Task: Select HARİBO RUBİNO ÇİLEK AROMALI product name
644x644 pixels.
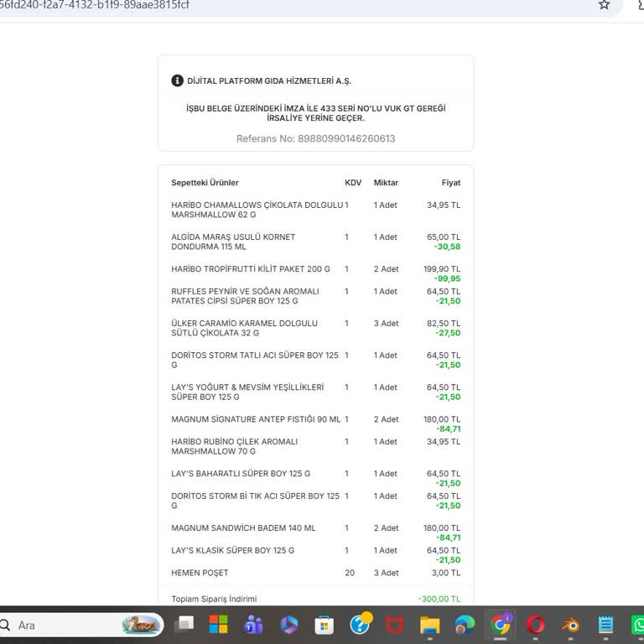Action: [235, 446]
